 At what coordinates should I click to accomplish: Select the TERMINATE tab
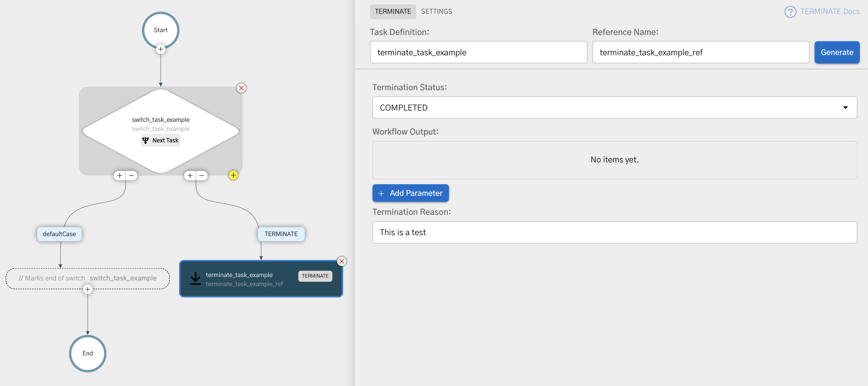[x=392, y=11]
